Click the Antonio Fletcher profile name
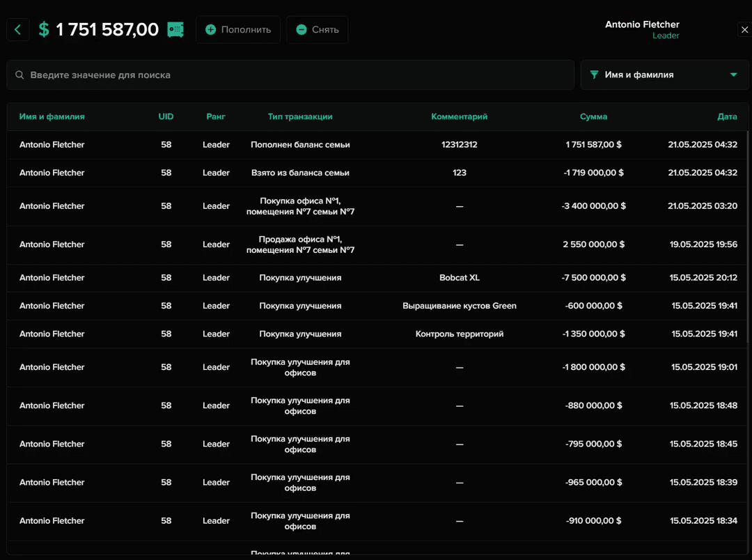Screen dimensions: 752x560 coord(641,24)
